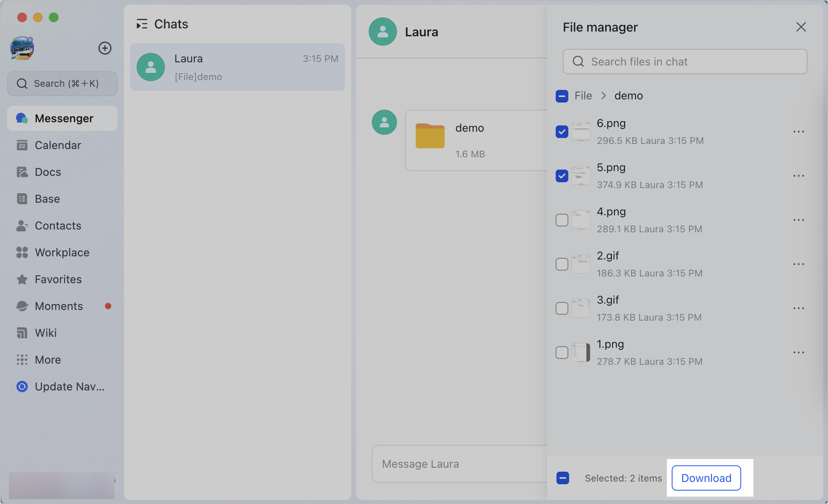Click the Search files in chat field

point(684,62)
